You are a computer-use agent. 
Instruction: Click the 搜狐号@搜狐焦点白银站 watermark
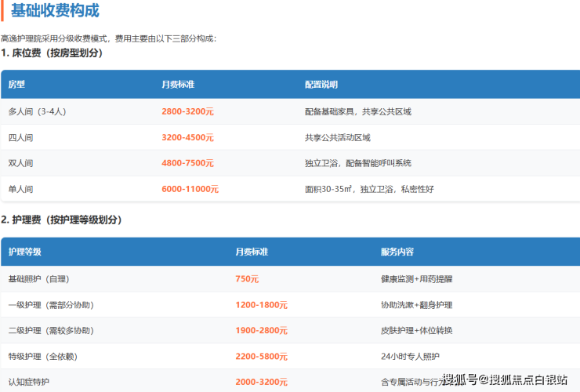tap(505, 379)
